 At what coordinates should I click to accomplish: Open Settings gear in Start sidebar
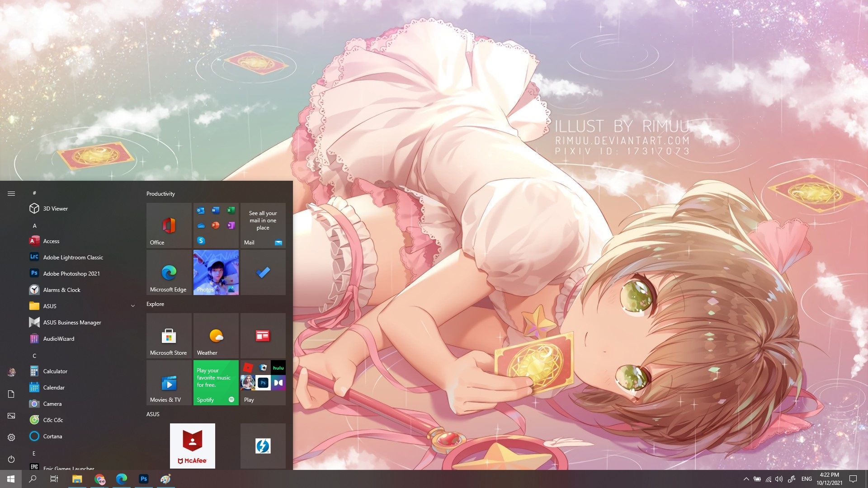point(11,437)
